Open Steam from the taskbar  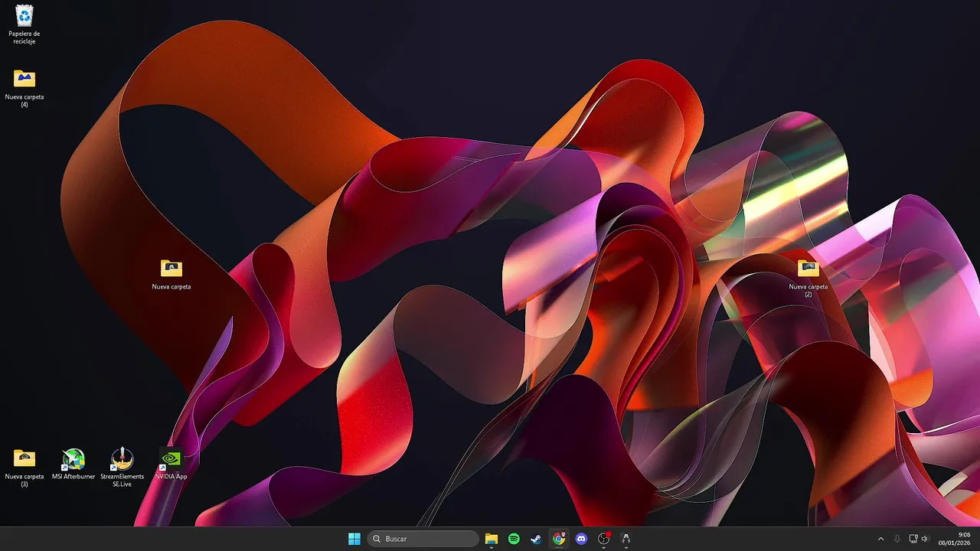coord(537,539)
